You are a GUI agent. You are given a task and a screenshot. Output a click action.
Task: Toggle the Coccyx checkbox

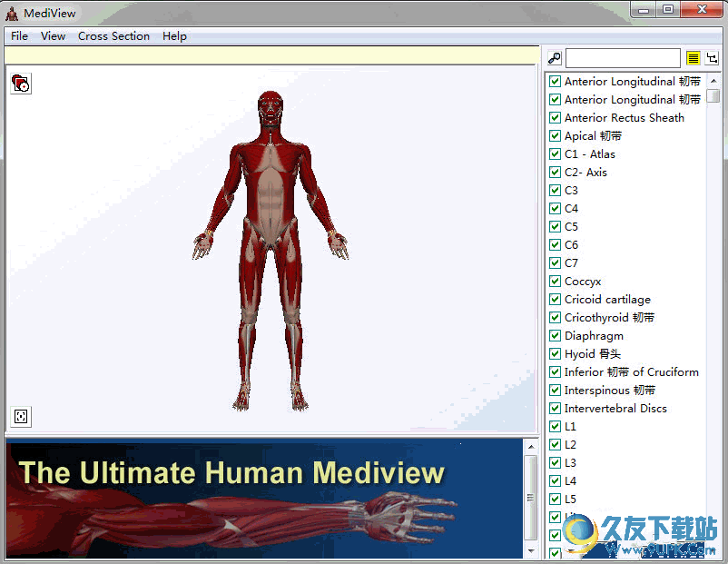pyautogui.click(x=555, y=281)
